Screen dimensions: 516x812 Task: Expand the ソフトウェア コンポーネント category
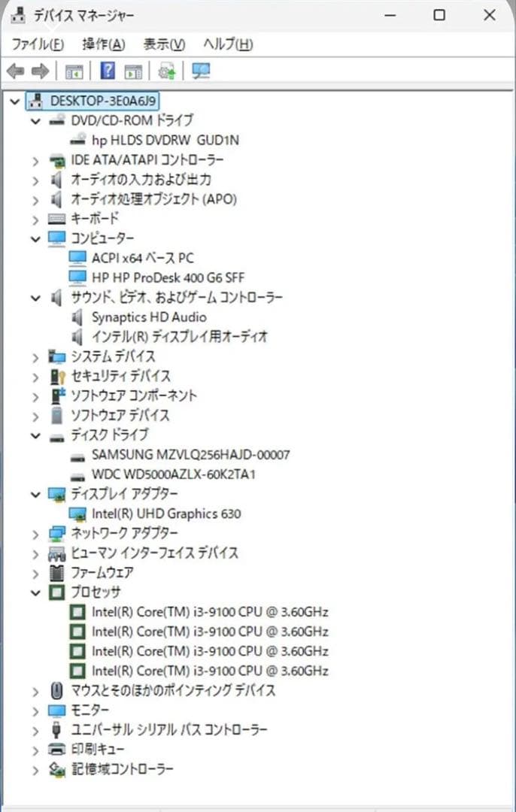(35, 397)
